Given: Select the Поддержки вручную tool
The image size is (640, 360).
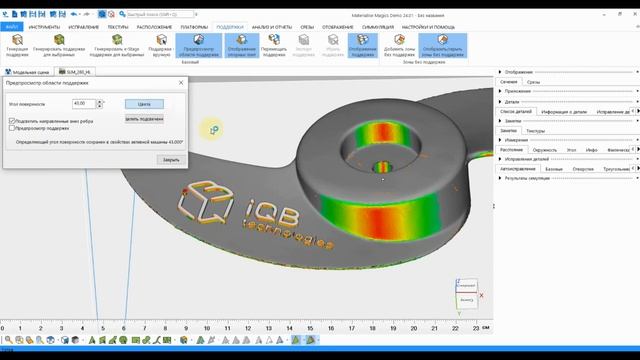Looking at the screenshot, I should pos(162,45).
